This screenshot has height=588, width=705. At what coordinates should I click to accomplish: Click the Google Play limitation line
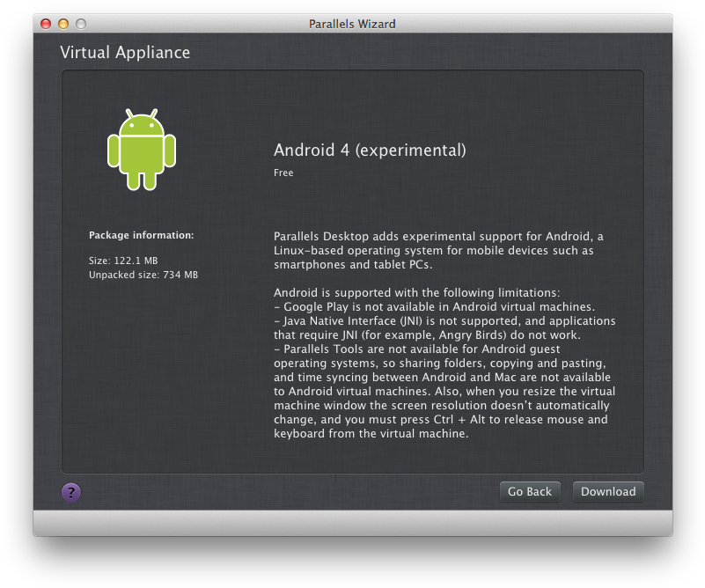[434, 306]
